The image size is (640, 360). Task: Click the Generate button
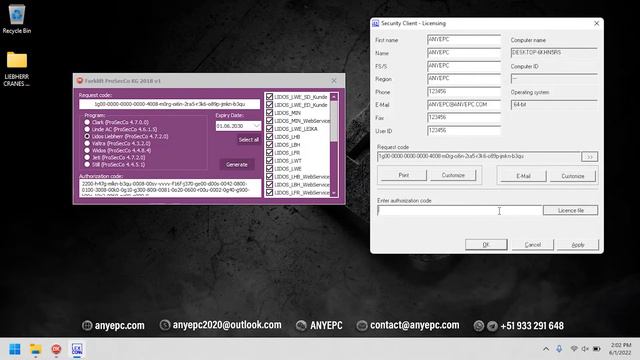(237, 164)
